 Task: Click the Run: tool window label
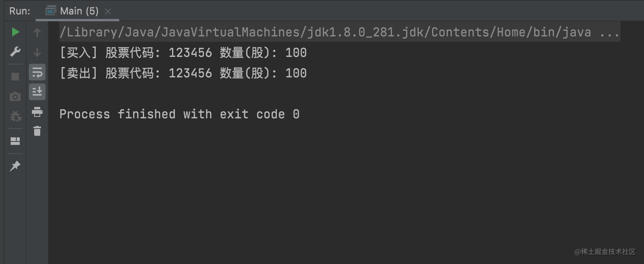pyautogui.click(x=19, y=11)
